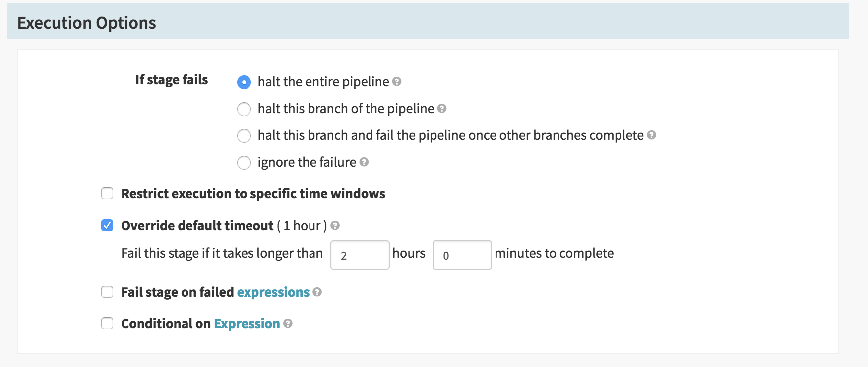The height and width of the screenshot is (367, 868).
Task: Open help tooltip next to 'Conditional on Expression'
Action: pyautogui.click(x=288, y=324)
